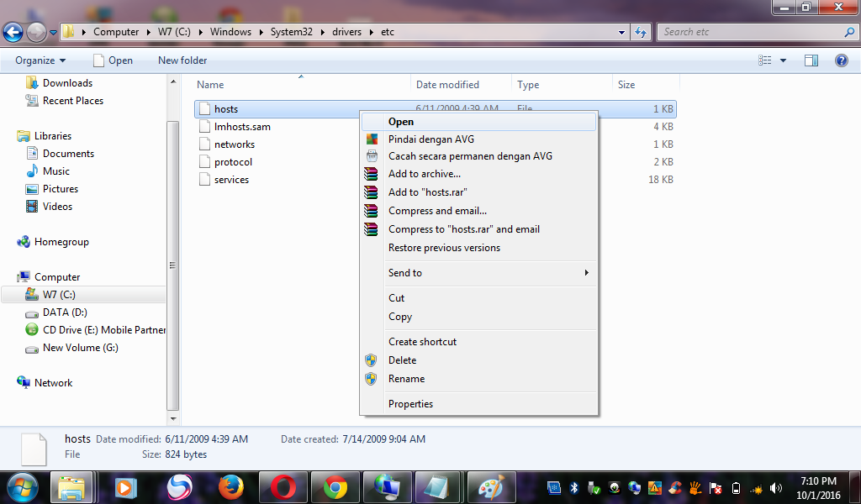Choose Restore previous versions
The image size is (861, 504).
tap(478, 248)
